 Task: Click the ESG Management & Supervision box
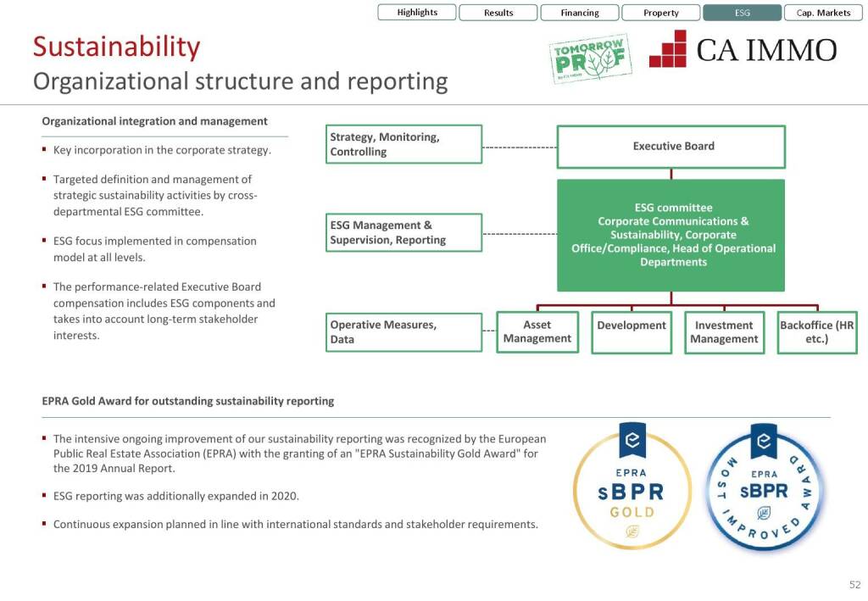(403, 233)
